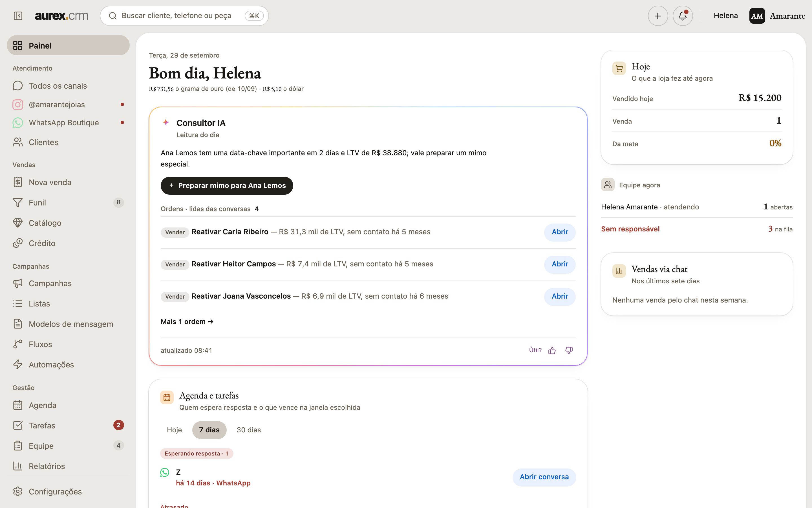Select the 7 dias tab
Screen dimensions: 812x508
(209, 430)
